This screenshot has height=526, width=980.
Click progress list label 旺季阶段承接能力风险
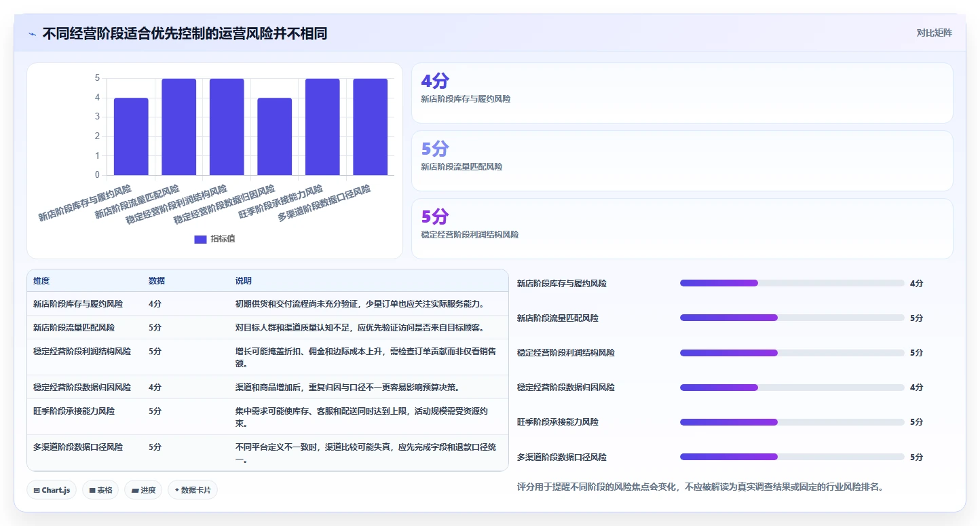point(558,422)
